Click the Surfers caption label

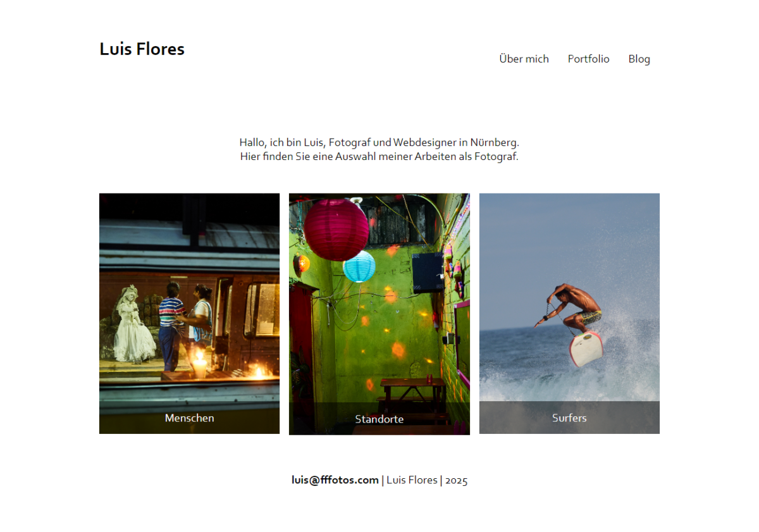pos(569,418)
